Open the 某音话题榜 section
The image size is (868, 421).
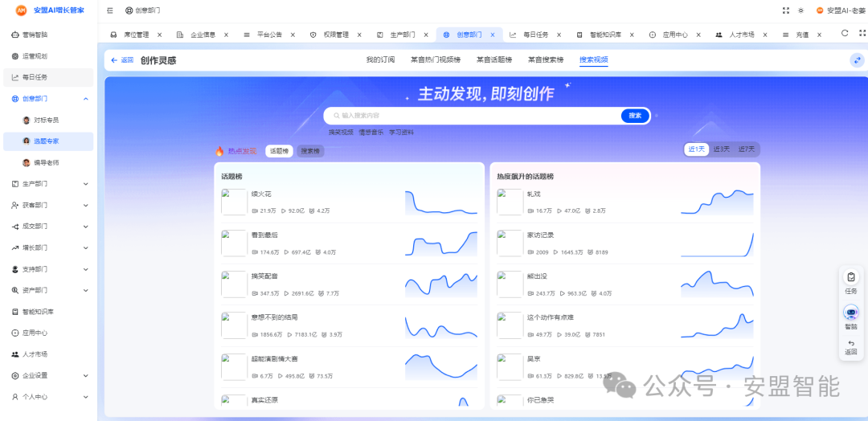coord(493,59)
